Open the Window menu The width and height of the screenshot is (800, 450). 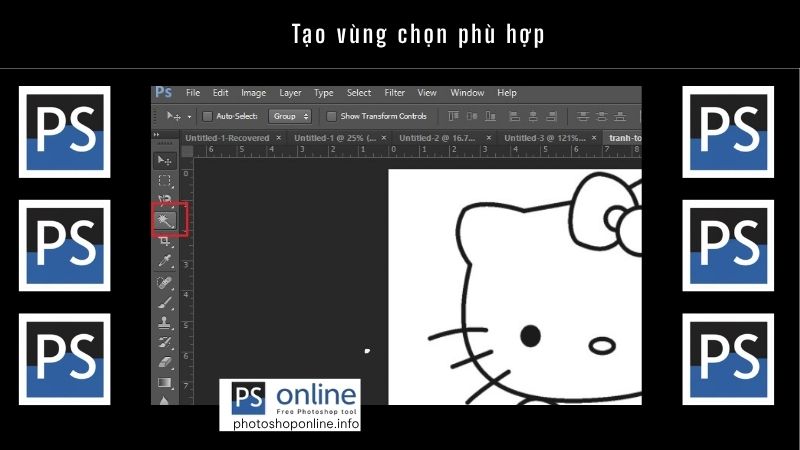[x=467, y=93]
